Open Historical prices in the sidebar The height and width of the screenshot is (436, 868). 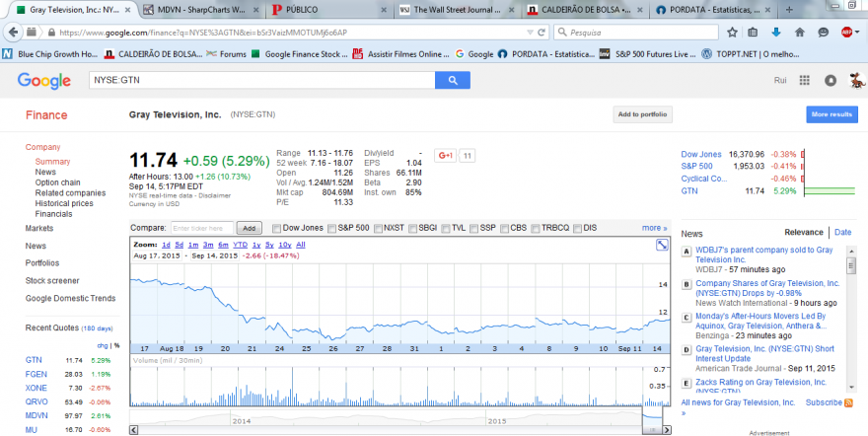64,203
